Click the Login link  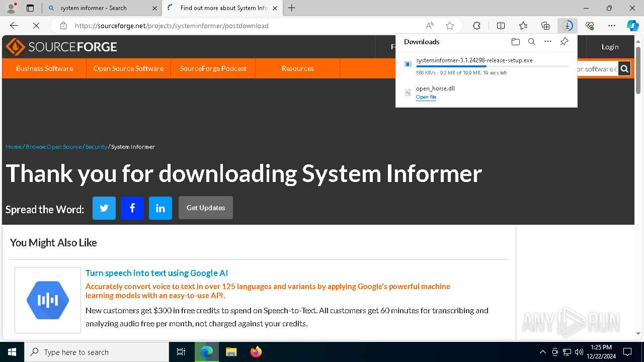pyautogui.click(x=610, y=47)
